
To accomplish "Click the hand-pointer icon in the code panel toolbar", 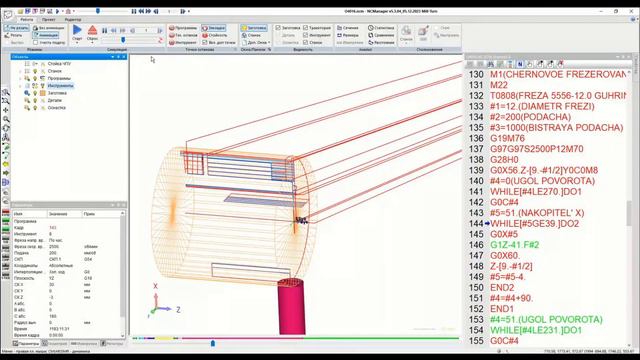I will (530, 64).
